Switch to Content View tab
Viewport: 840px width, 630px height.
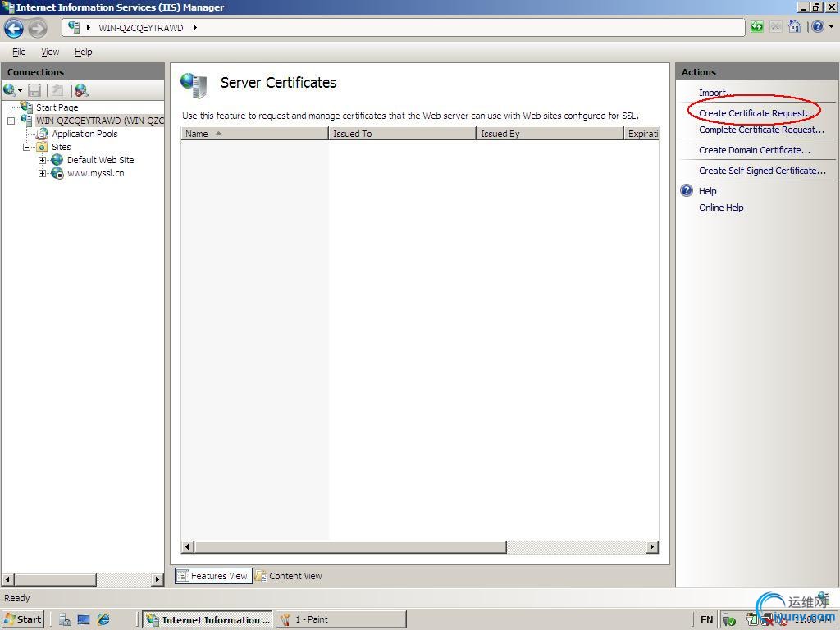[x=289, y=576]
